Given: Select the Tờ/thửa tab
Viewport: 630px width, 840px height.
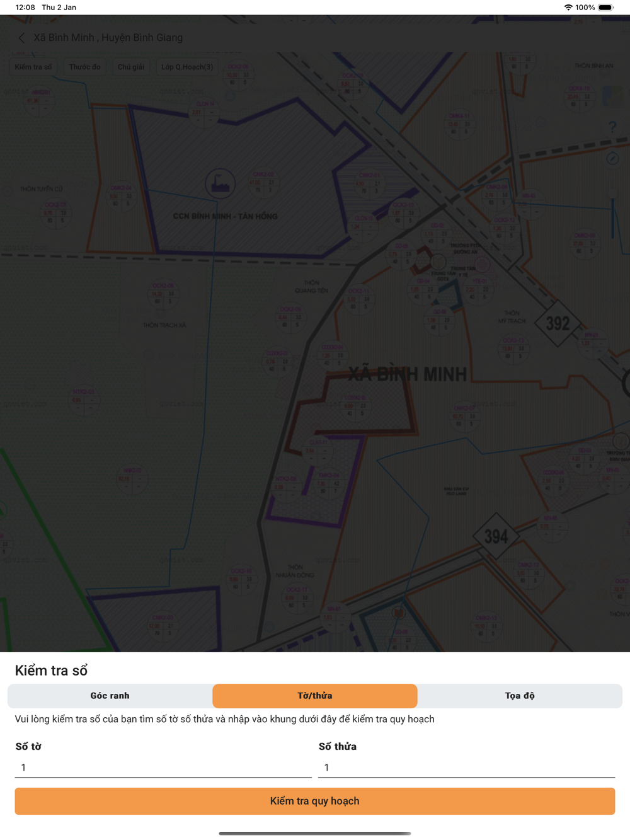Looking at the screenshot, I should 315,696.
